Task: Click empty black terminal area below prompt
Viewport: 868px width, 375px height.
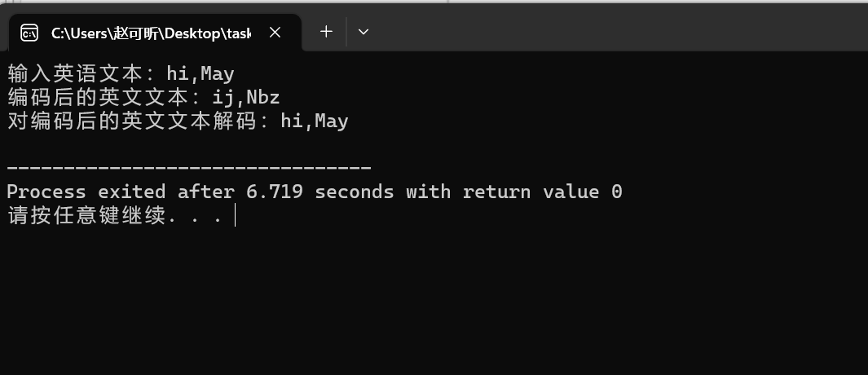Action: click(434, 299)
